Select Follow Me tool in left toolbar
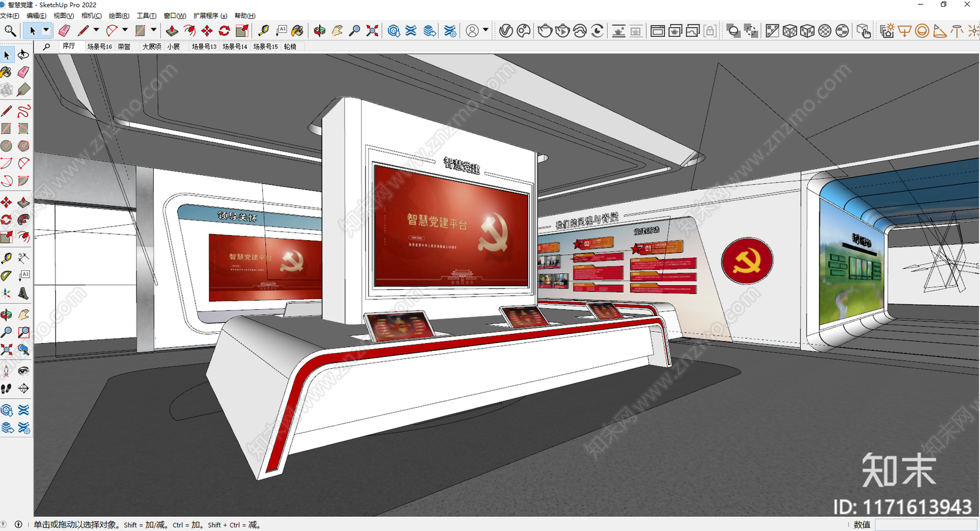This screenshot has height=531, width=980. [x=23, y=219]
